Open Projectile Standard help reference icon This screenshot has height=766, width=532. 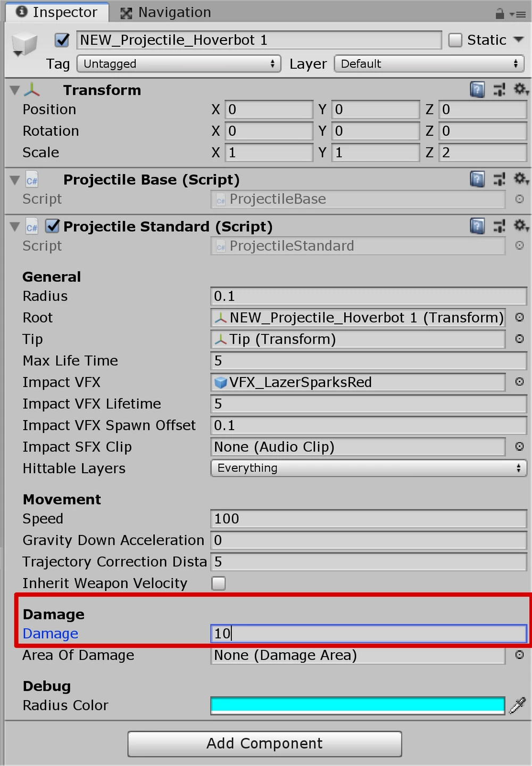point(477,226)
